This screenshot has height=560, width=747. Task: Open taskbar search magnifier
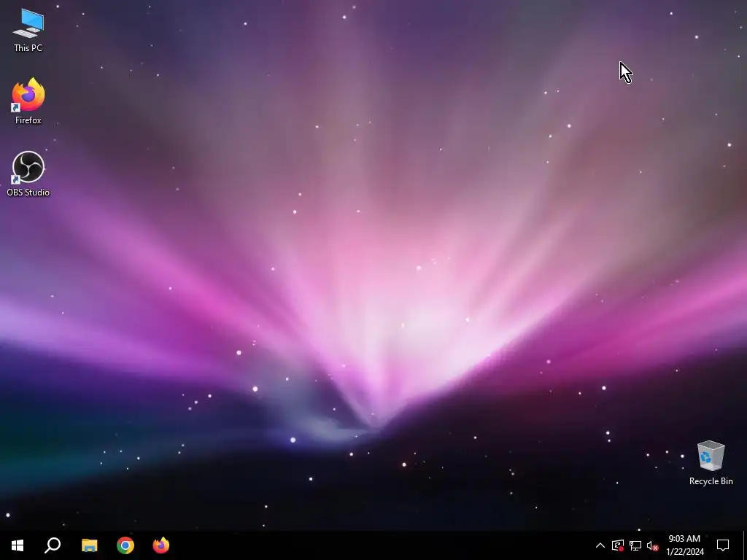[53, 545]
